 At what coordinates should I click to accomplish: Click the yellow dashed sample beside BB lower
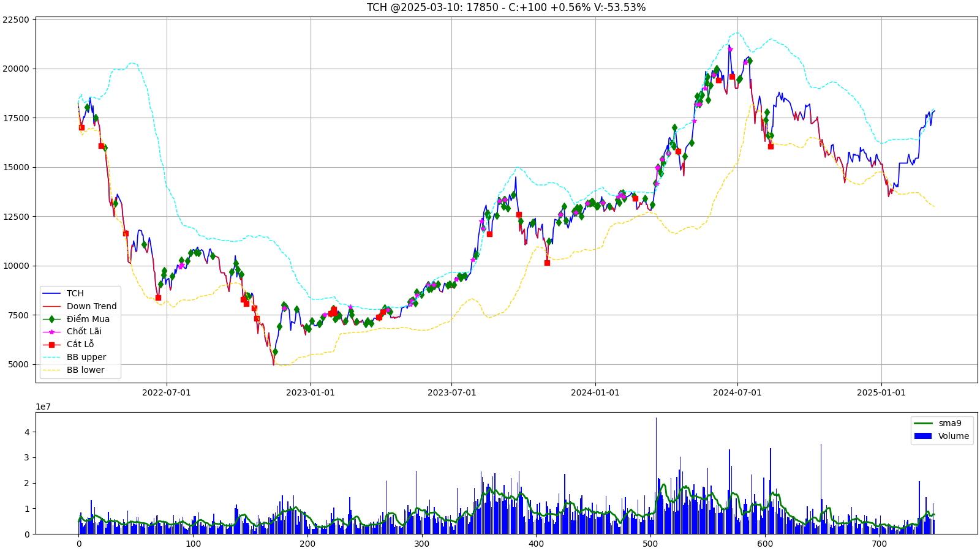click(52, 370)
